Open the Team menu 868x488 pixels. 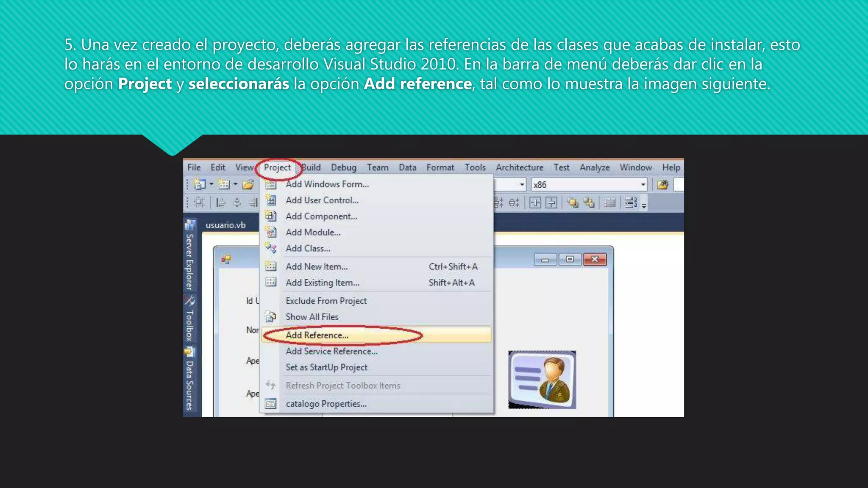point(378,167)
